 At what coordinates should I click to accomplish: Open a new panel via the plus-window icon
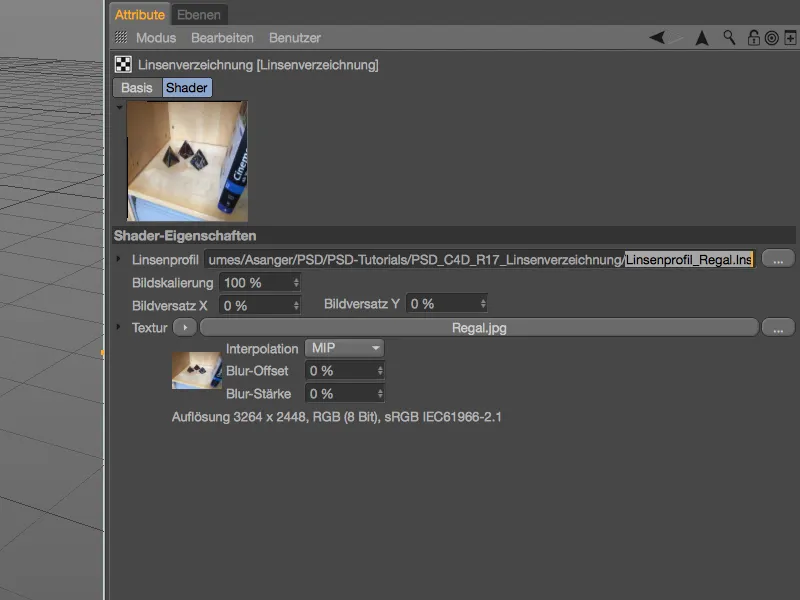click(789, 37)
